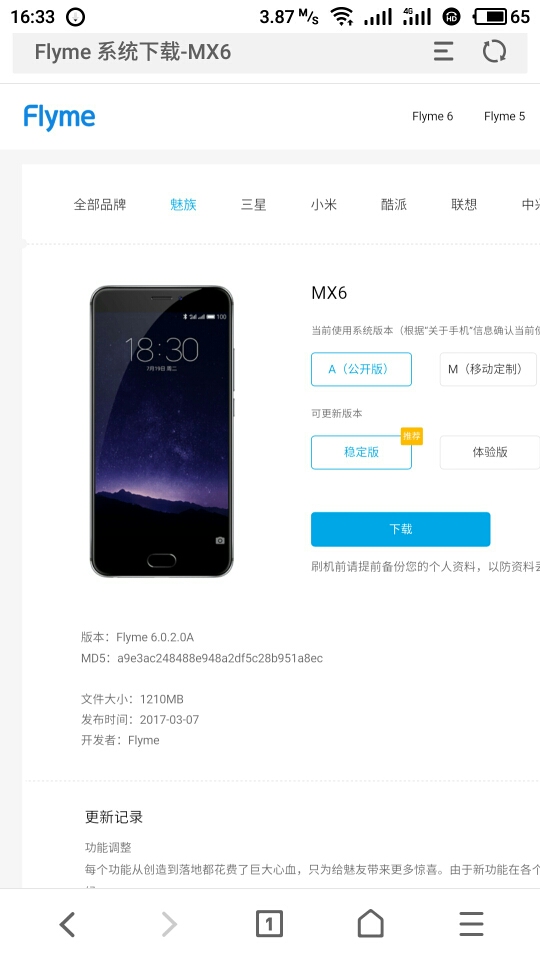Select A（公开版）system version option
The height and width of the screenshot is (960, 540).
pos(361,369)
